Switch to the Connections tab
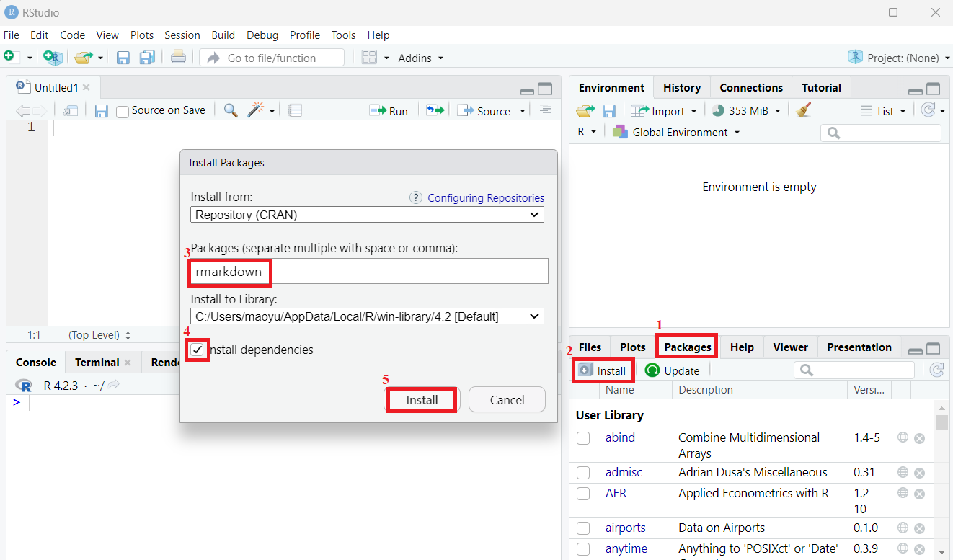This screenshot has width=953, height=560. coord(751,87)
